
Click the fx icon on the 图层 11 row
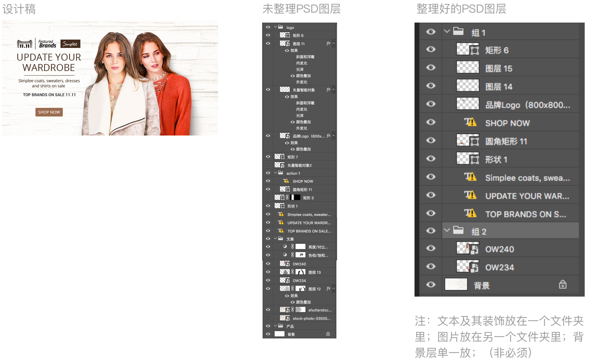[x=328, y=43]
